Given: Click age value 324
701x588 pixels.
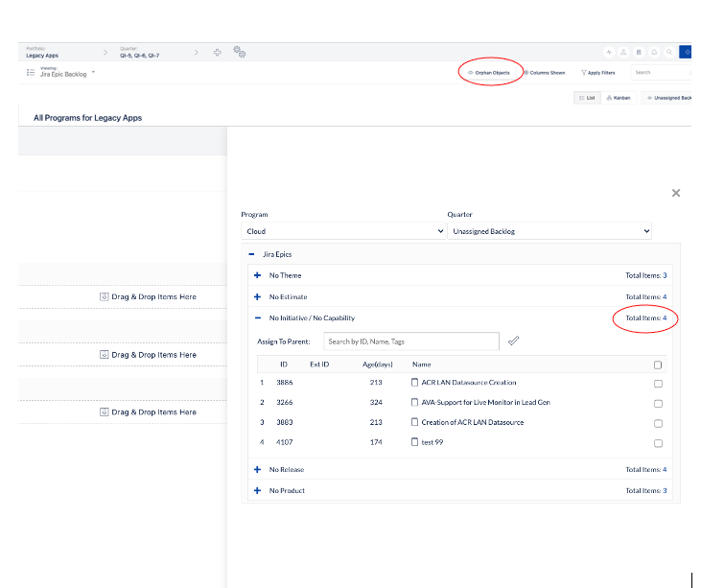Looking at the screenshot, I should [376, 402].
